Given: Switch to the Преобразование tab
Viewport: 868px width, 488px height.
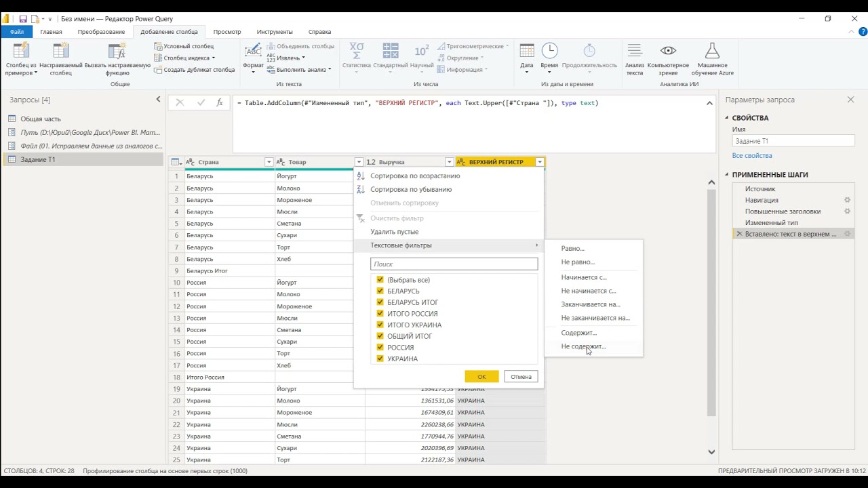Looking at the screenshot, I should tap(101, 32).
